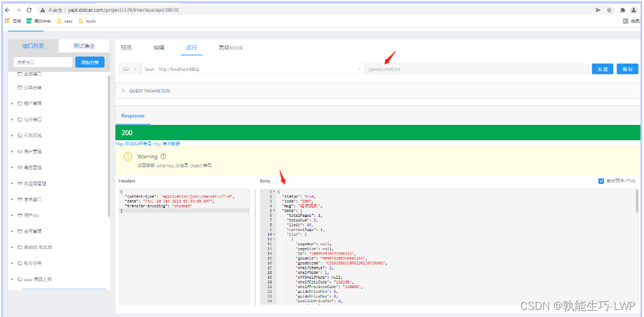Expand the 用户管理 tree category
This screenshot has width=644, height=317.
pos(12,151)
